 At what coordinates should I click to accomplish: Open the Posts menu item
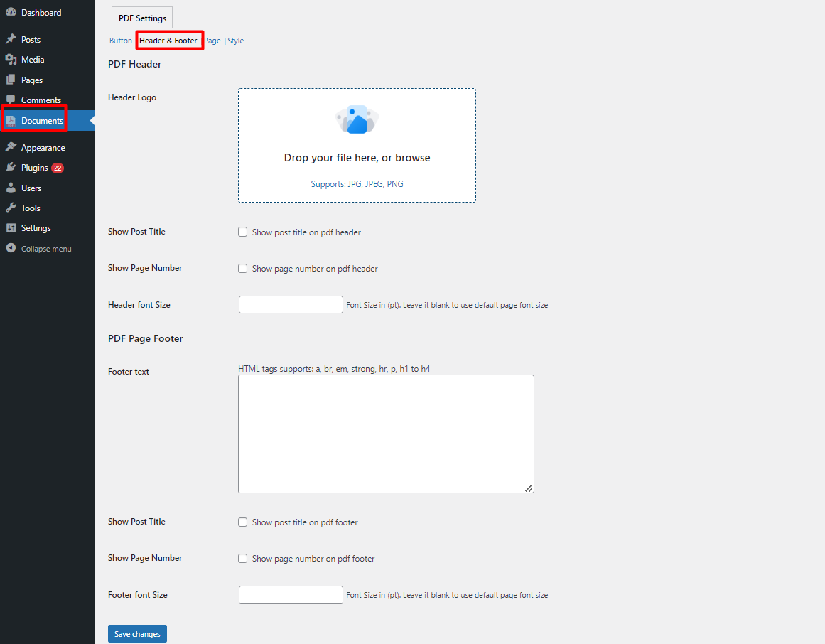click(48, 40)
